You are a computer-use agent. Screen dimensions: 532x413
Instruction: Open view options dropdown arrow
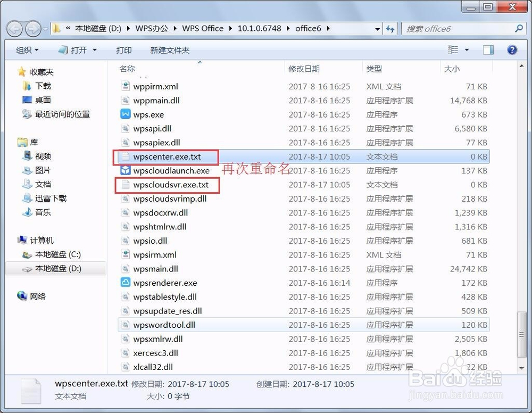coord(467,50)
